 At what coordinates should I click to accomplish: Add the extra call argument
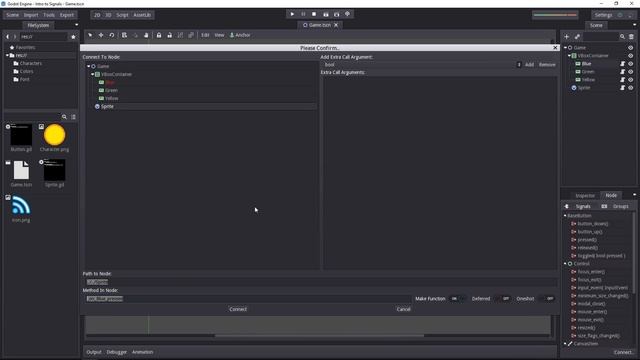click(x=529, y=64)
